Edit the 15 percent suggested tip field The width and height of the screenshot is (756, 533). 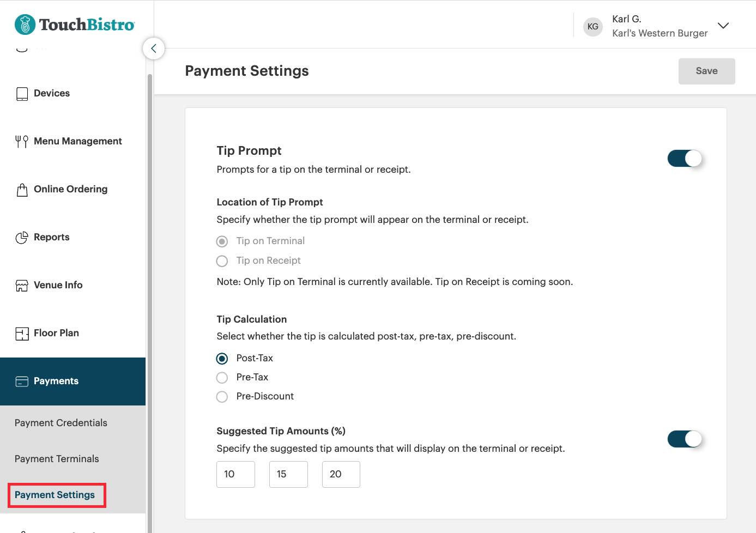coord(288,474)
